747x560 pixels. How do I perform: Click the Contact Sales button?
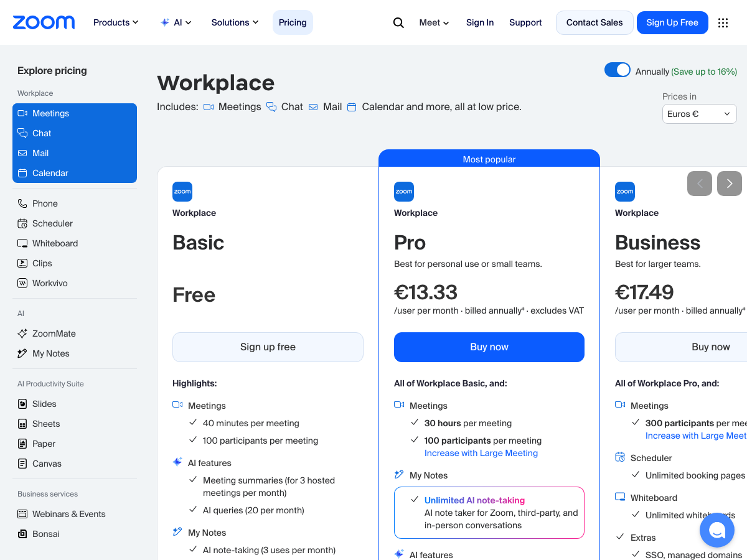[x=594, y=22]
